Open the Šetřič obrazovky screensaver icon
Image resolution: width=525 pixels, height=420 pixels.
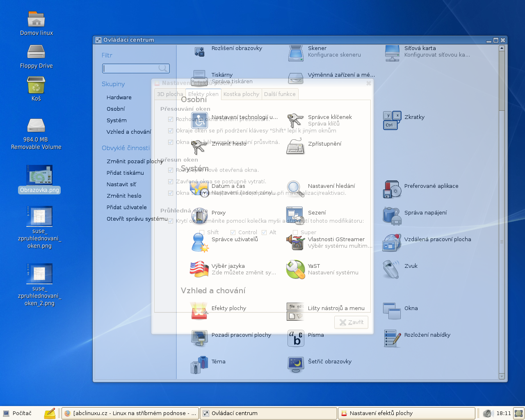point(296,365)
